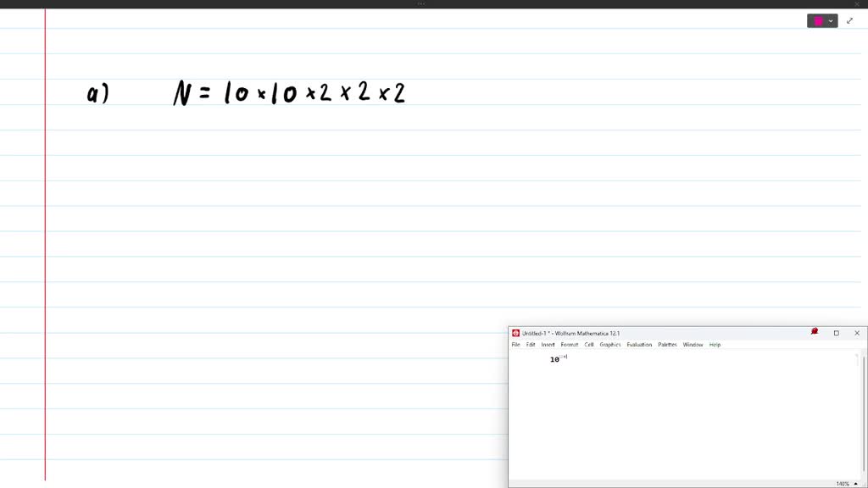
Task: Click the pink pen color swatch
Action: (x=818, y=21)
